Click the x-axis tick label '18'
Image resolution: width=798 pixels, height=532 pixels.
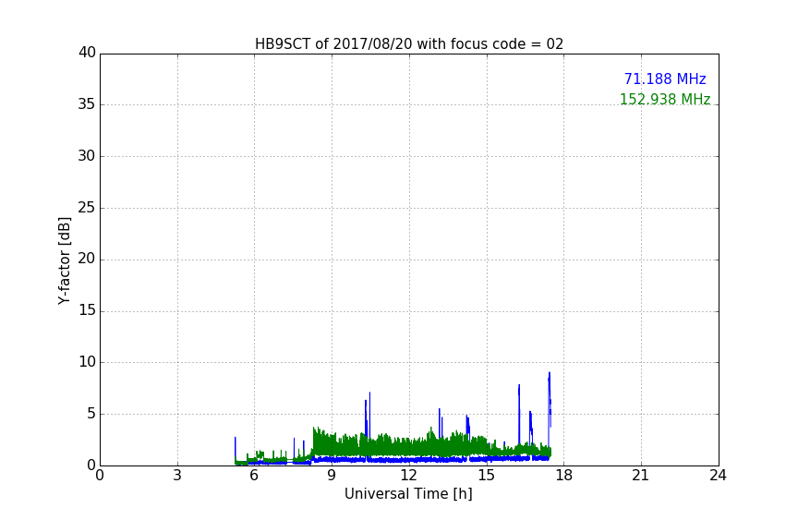coord(564,476)
